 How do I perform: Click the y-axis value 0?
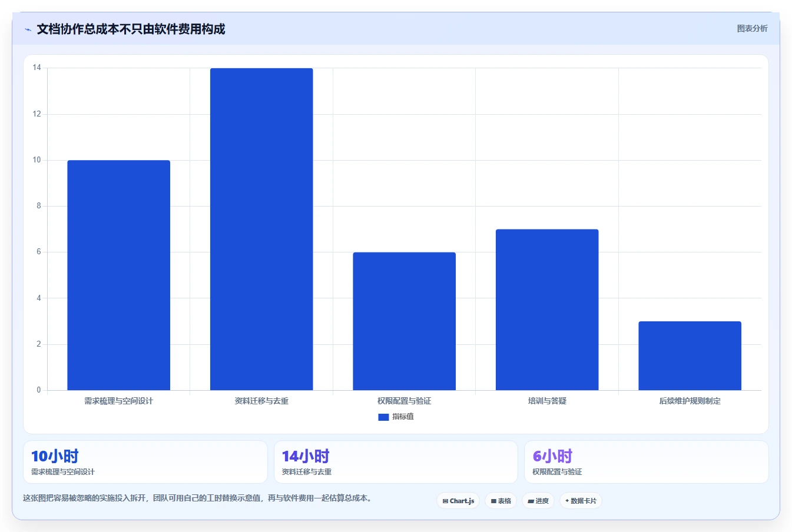pos(39,390)
